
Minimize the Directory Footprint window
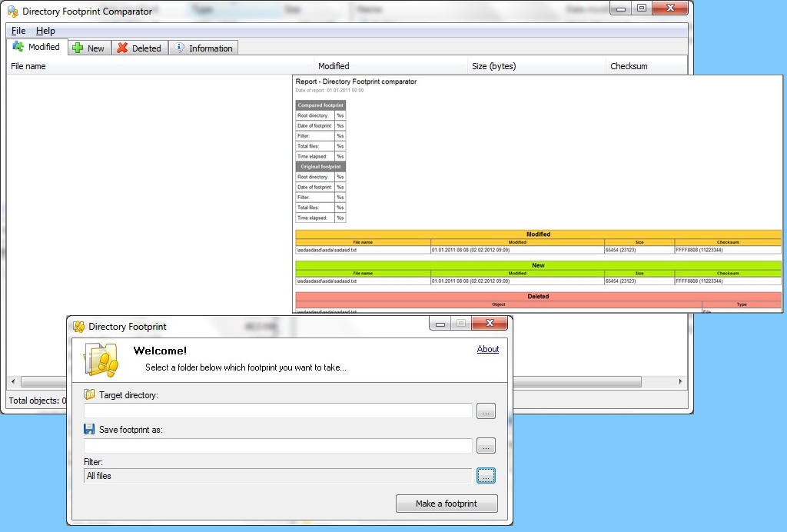(x=440, y=323)
